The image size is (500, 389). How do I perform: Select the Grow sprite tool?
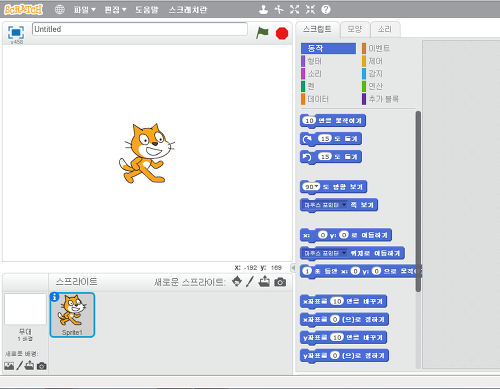tap(294, 9)
